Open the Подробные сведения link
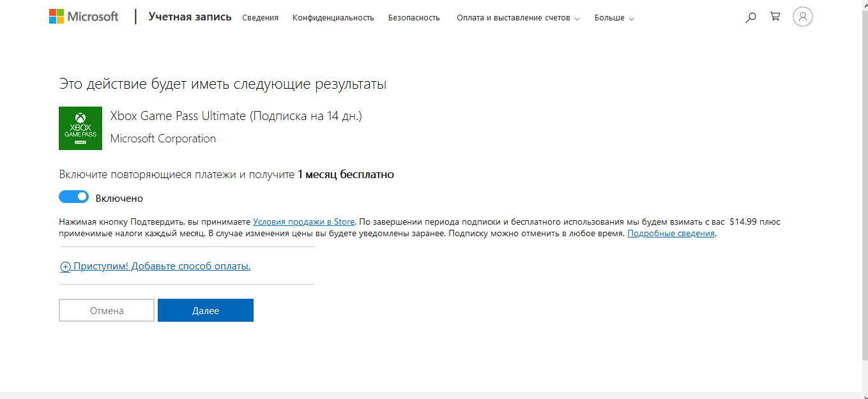The image size is (868, 399). (x=671, y=234)
